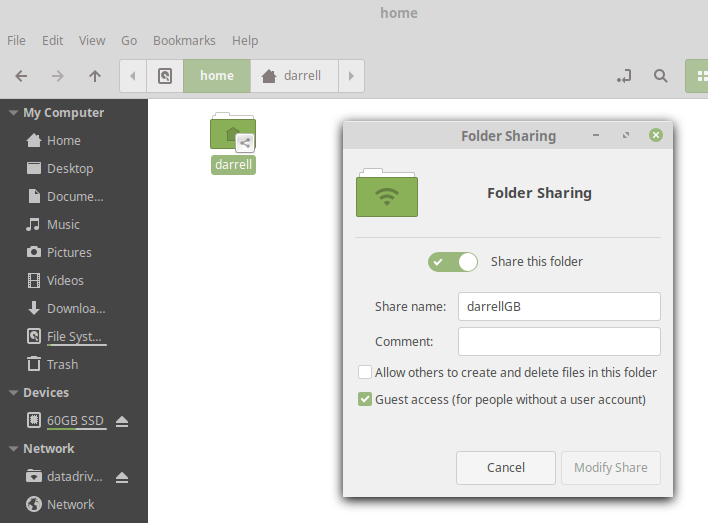Click the Share name text field
The height and width of the screenshot is (523, 708).
(559, 307)
